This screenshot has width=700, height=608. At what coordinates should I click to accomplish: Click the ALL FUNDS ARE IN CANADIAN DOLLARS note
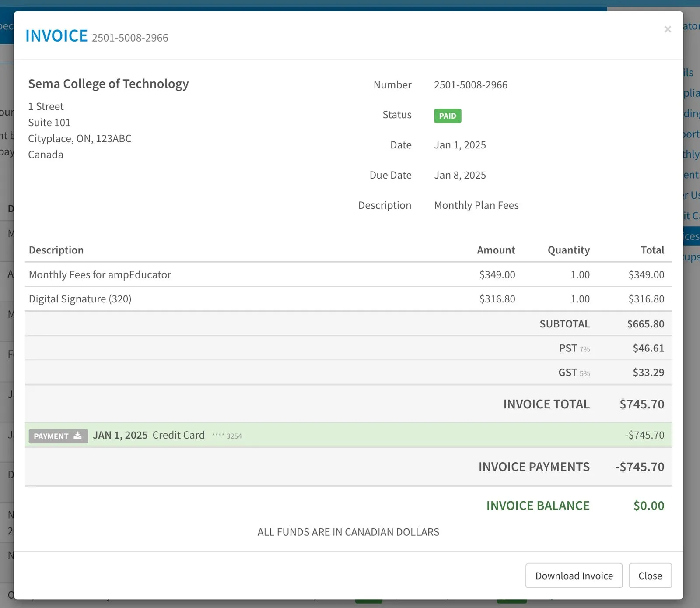point(348,532)
